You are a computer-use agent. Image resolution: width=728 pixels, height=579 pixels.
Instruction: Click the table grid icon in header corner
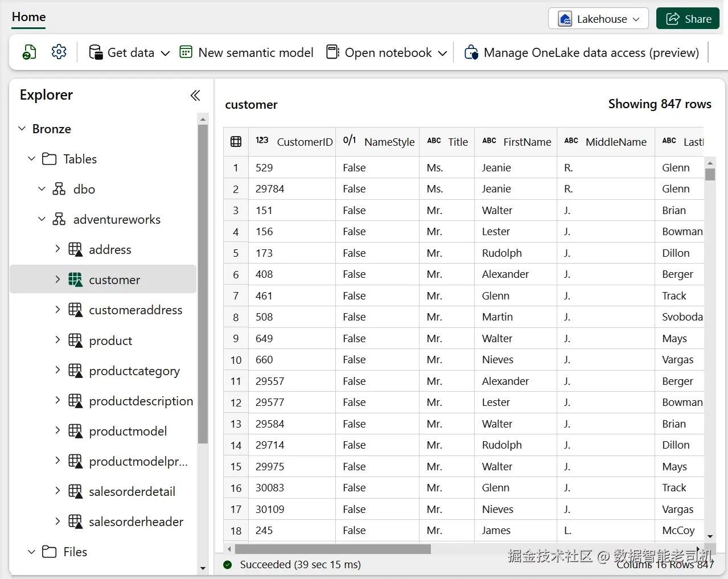[x=236, y=142]
